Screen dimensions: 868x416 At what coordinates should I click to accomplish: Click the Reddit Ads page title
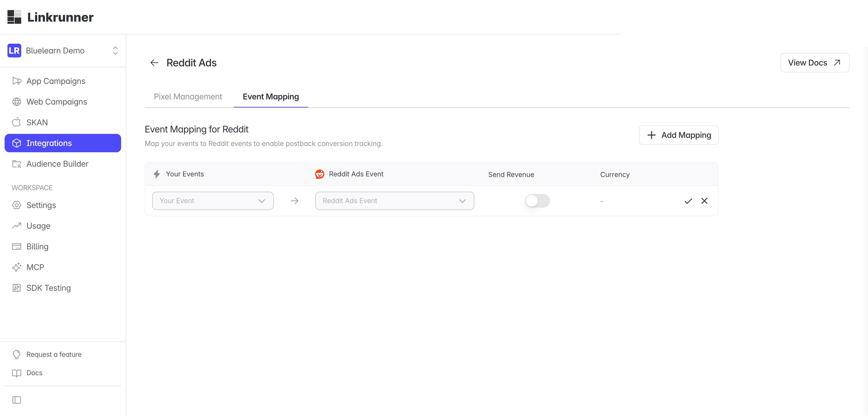(x=191, y=63)
